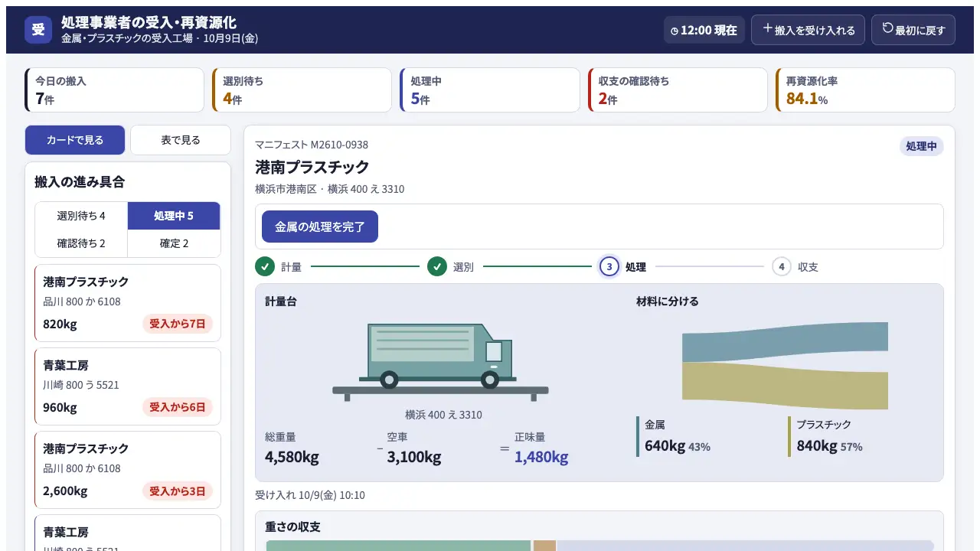Click the 最初に戻す button

pos(913,30)
